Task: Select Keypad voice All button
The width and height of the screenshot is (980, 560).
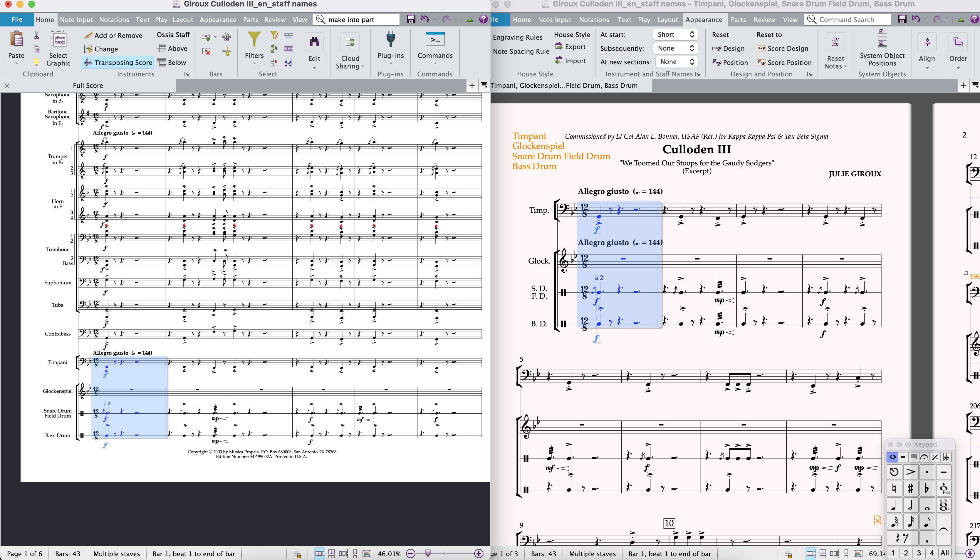Action: [x=945, y=553]
